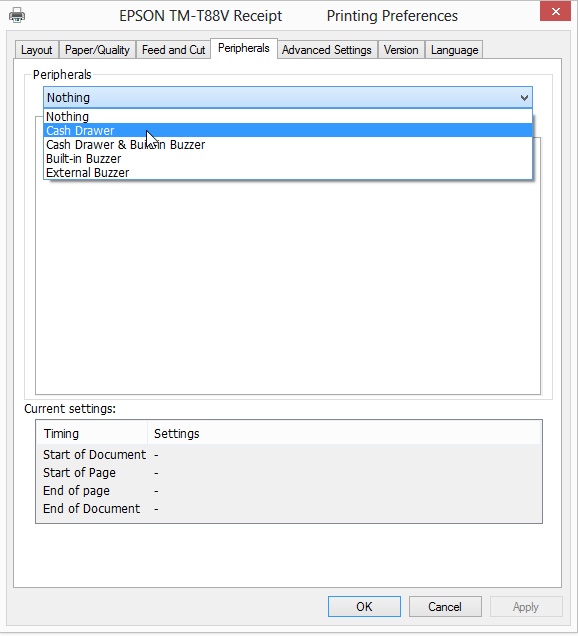578x637 pixels.
Task: Collapse the Peripherals combo box arrow
Action: pos(524,98)
